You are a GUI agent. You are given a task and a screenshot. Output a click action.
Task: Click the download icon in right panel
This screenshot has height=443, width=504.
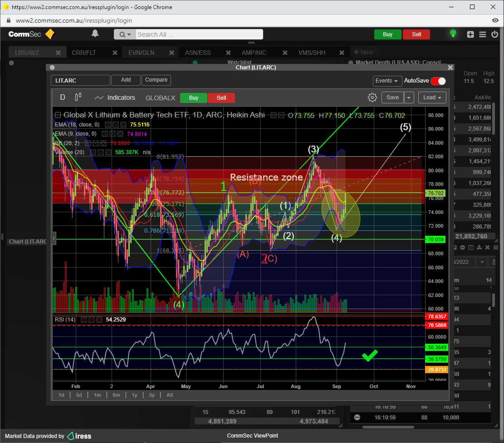pyautogui.click(x=479, y=248)
